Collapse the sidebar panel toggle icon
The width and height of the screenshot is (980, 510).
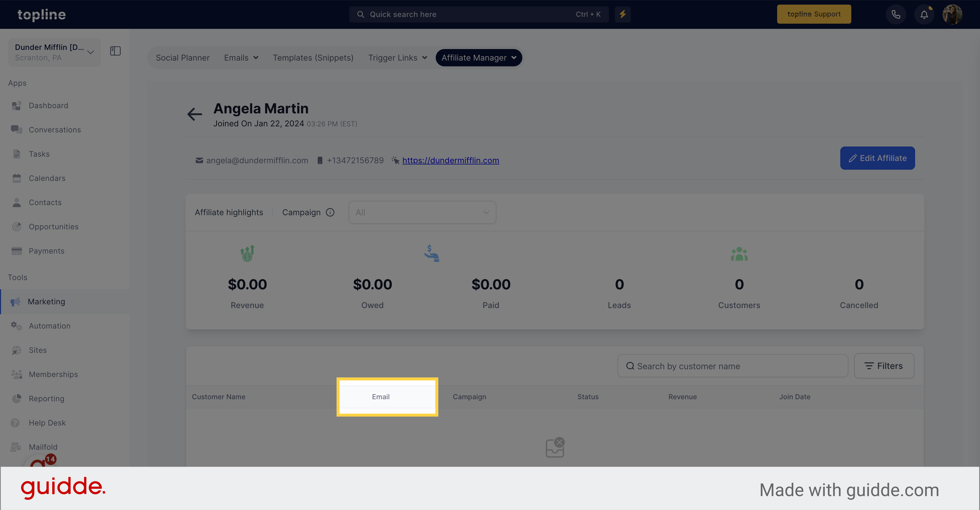[x=115, y=51]
